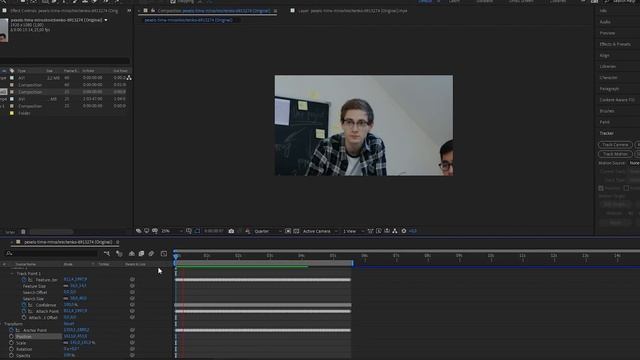640x360 pixels.
Task: Open the Quarter resolution dropdown
Action: [x=267, y=231]
